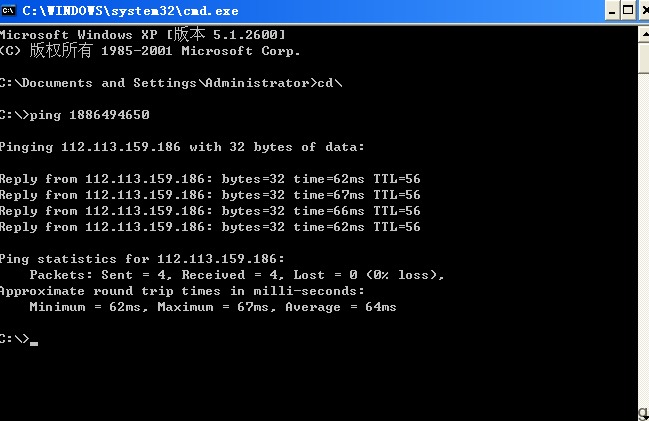Click 'Microsoft Windows XP' version line
Screen dimensions: 649x421
click(142, 34)
